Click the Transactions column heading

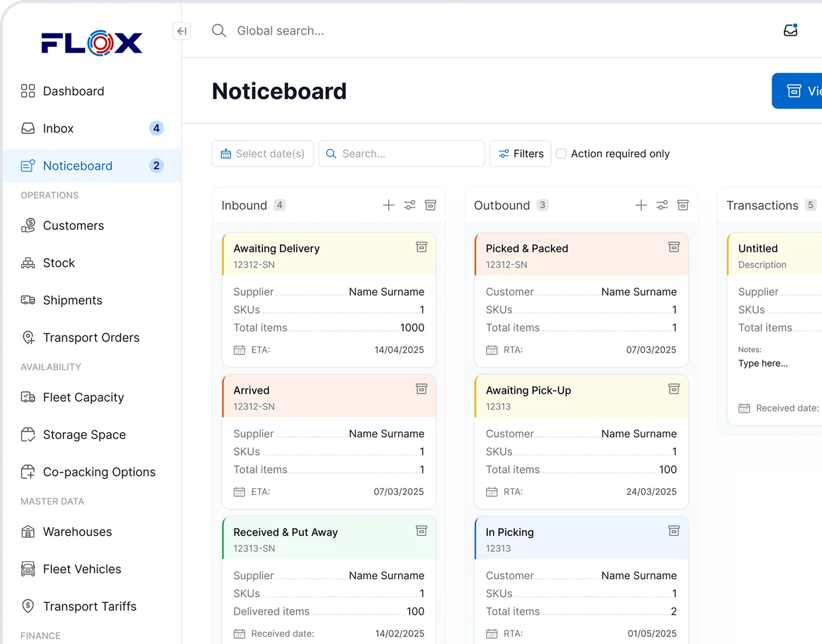pos(762,205)
